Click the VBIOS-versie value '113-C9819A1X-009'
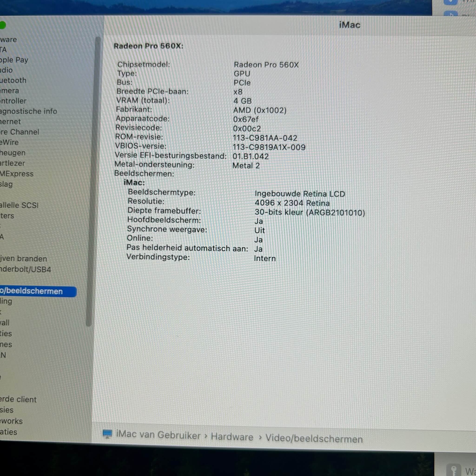This screenshot has width=476, height=476. 269,147
